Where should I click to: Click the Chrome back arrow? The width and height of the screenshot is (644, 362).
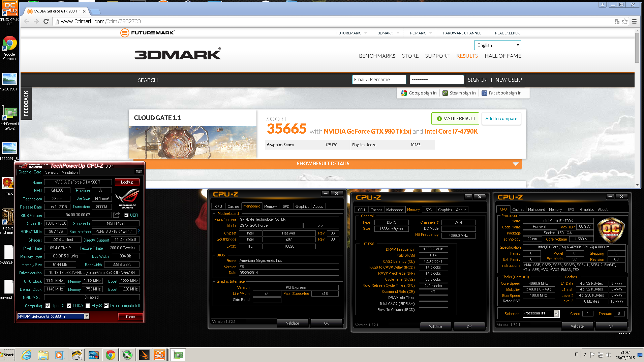[x=26, y=21]
